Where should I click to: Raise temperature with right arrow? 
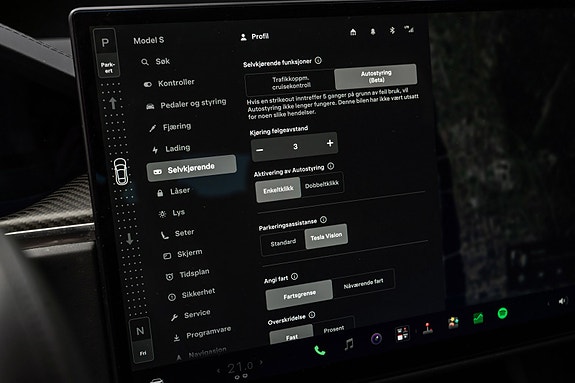261,363
